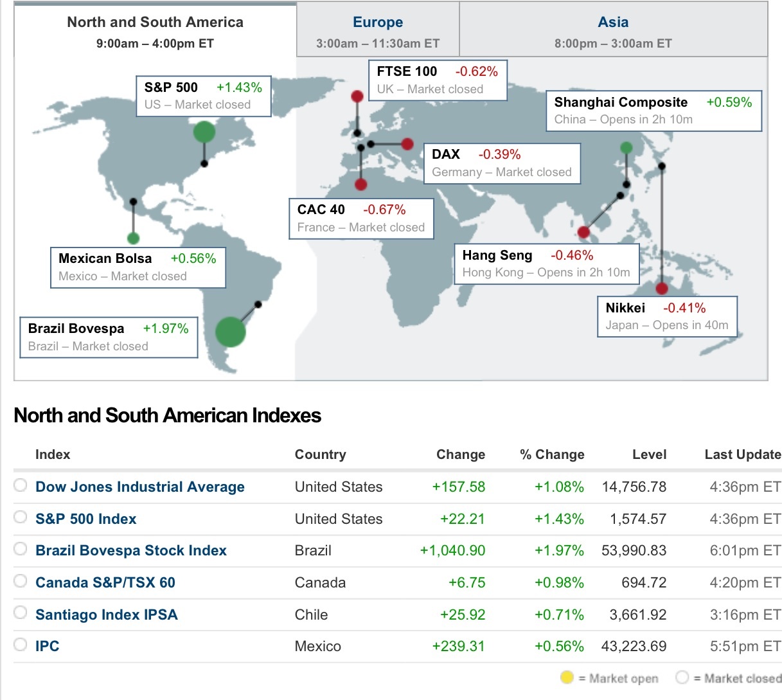
Task: Click the green Shanghai Composite marker
Action: tap(626, 148)
